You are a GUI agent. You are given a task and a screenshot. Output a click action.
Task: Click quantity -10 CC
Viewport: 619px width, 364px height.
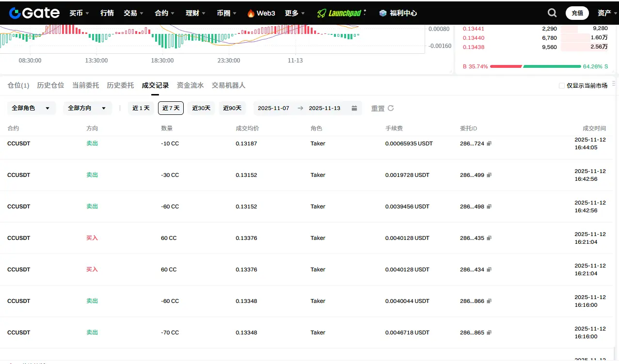[170, 143]
